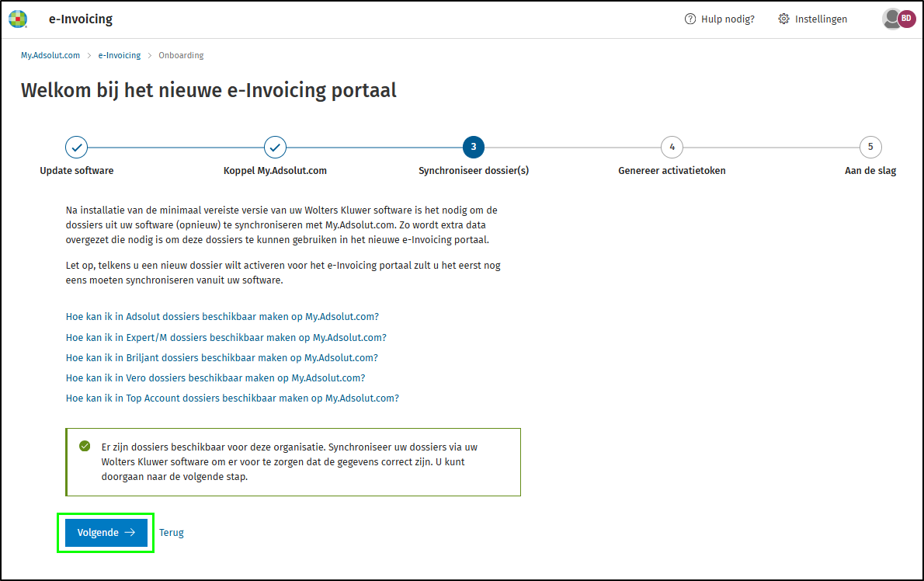The image size is (924, 581).
Task: Click the Update software checkmark step
Action: click(x=76, y=146)
